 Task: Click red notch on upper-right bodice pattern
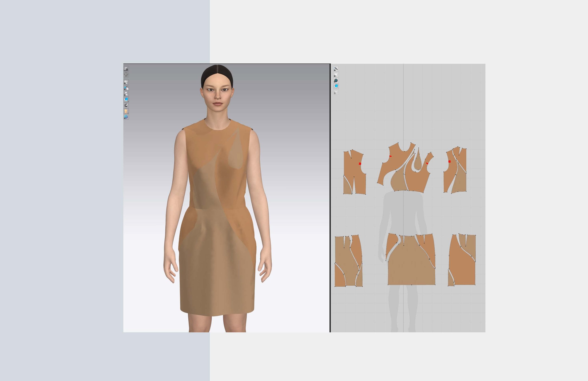[449, 161]
